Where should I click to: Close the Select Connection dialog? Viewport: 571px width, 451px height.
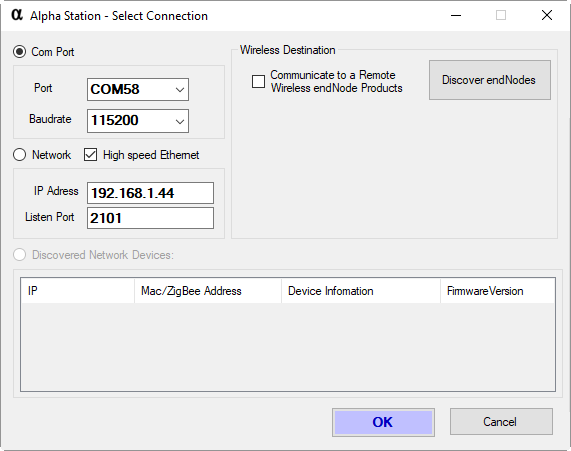coord(547,15)
